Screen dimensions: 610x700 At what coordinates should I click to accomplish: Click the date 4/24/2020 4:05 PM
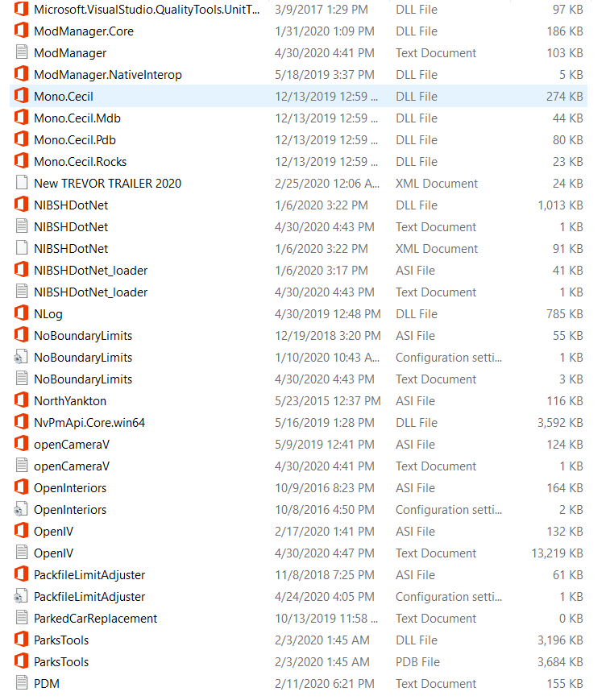coord(325,596)
